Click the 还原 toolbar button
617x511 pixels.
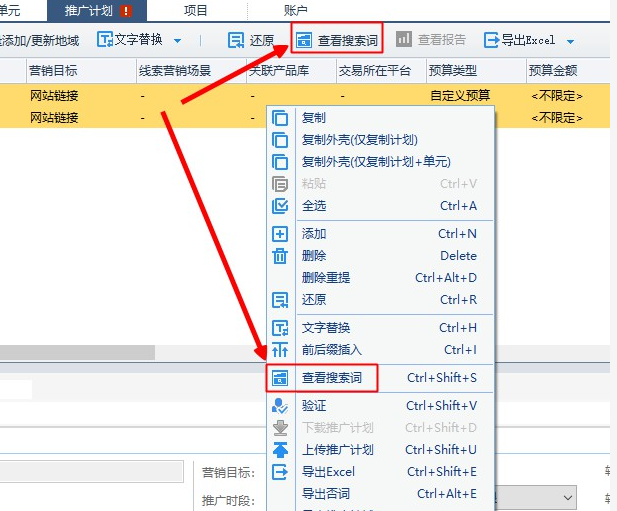coord(251,40)
